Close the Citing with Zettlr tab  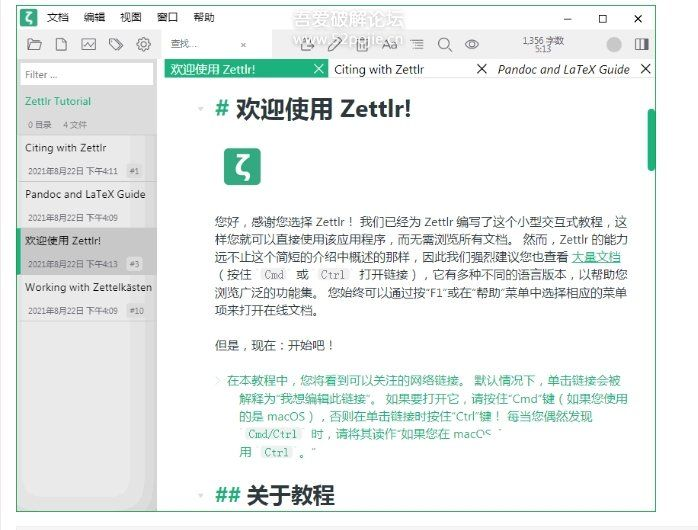tap(482, 69)
